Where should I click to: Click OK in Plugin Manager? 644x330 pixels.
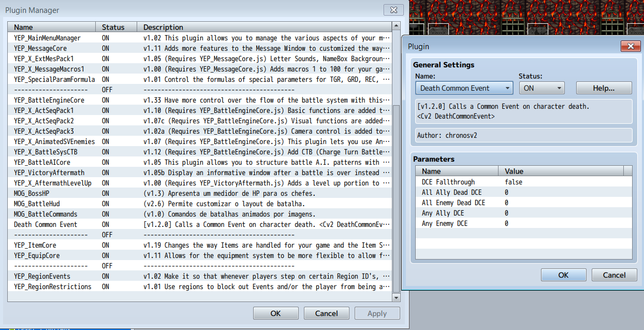tap(275, 313)
